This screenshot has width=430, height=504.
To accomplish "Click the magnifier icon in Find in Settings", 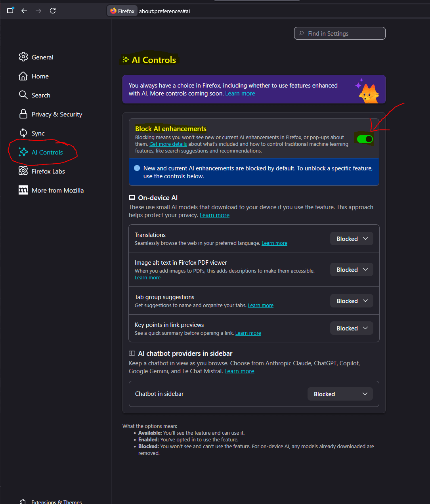I will pos(302,33).
